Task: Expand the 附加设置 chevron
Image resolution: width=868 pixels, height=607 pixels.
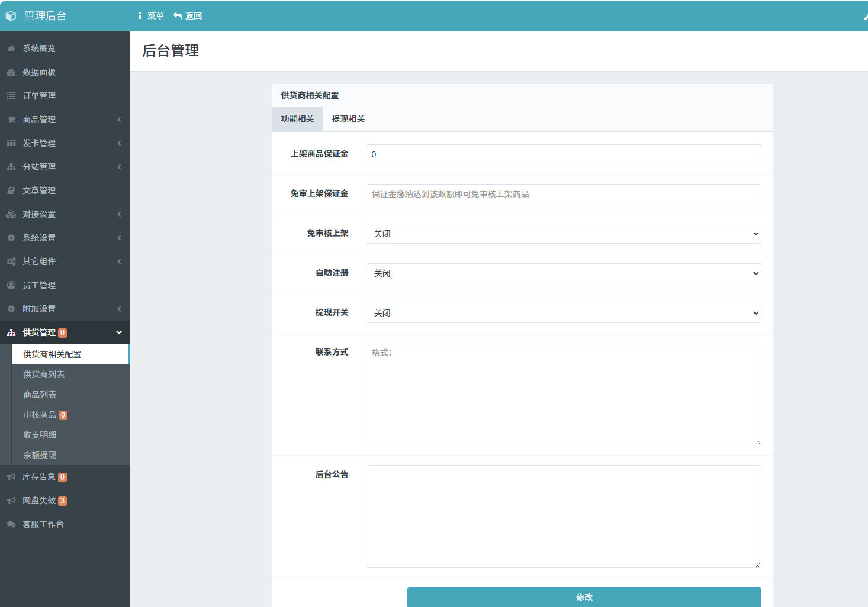Action: pos(119,309)
